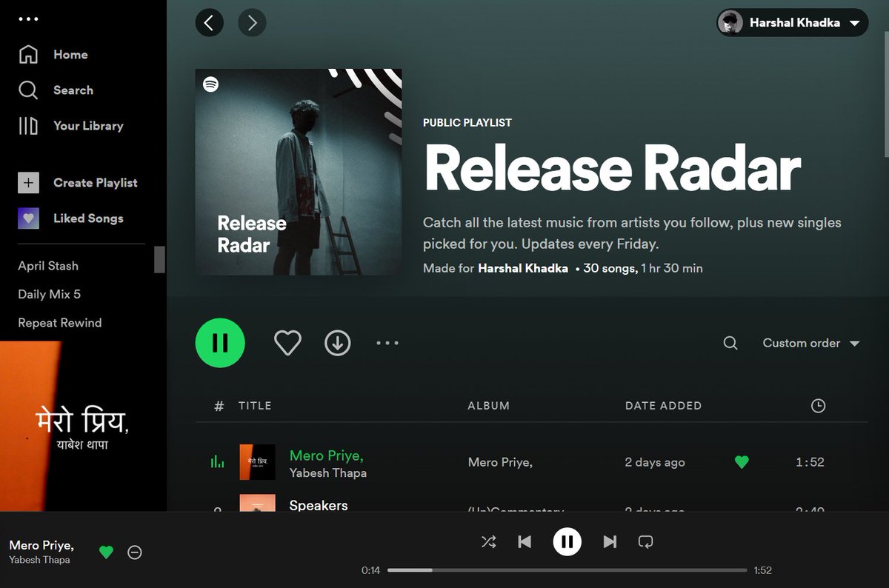Open the Repeat Rewind playlist
Screen dimensions: 889x588
click(60, 323)
